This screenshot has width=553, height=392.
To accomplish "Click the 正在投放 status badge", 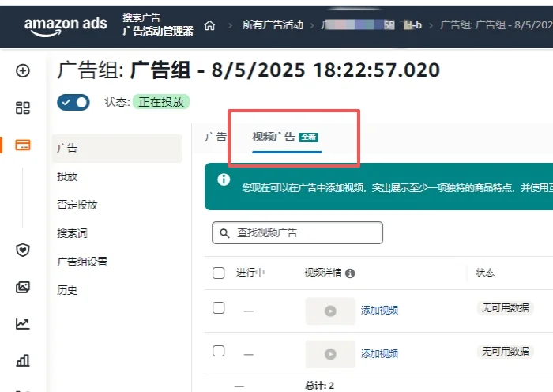I will tap(161, 102).
